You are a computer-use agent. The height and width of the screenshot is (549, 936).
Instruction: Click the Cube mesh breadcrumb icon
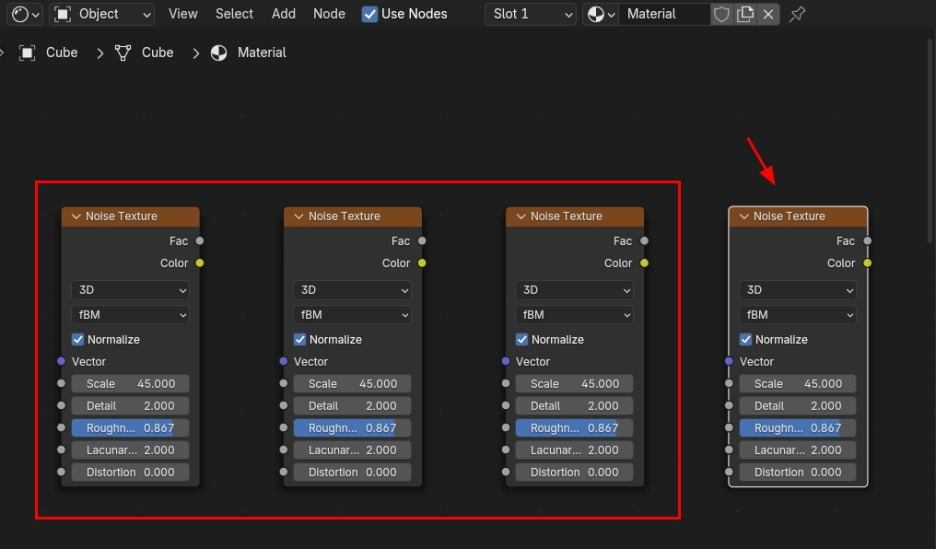coord(123,53)
